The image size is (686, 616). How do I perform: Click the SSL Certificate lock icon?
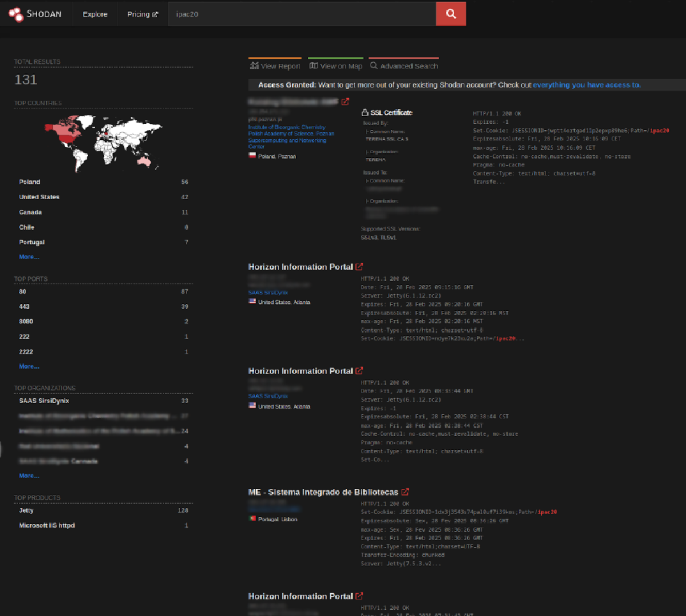tap(365, 112)
